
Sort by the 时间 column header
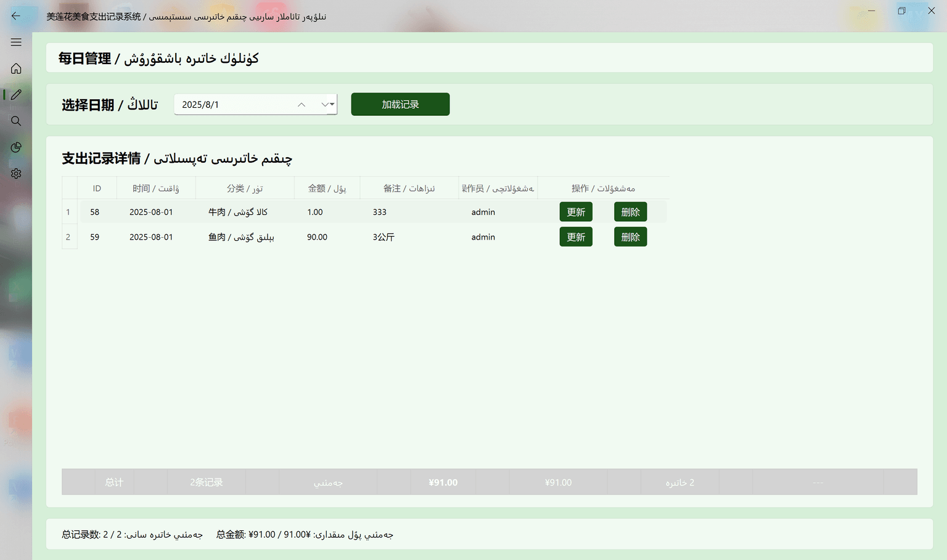(x=156, y=188)
